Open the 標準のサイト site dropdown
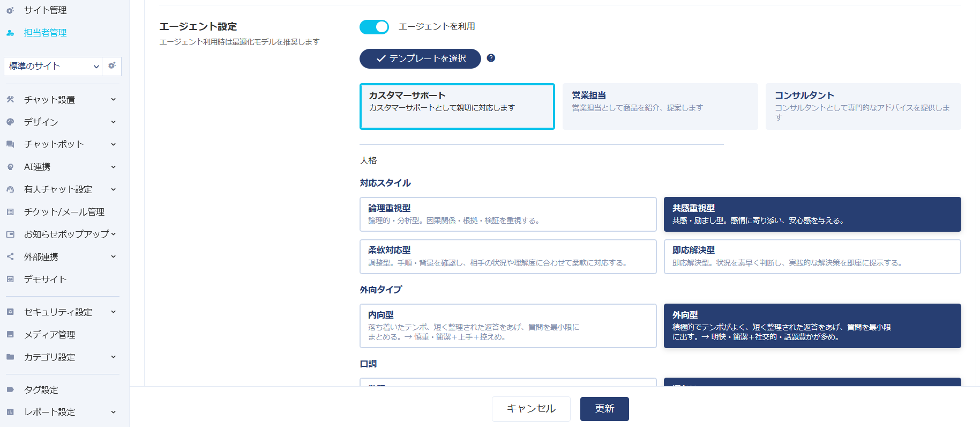Viewport: 980px width, 427px height. coord(53,66)
